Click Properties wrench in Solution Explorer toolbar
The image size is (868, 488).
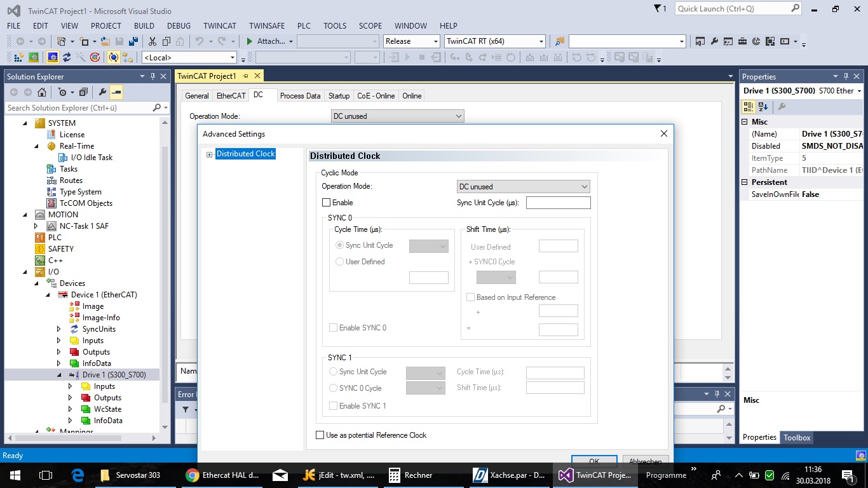click(x=102, y=92)
